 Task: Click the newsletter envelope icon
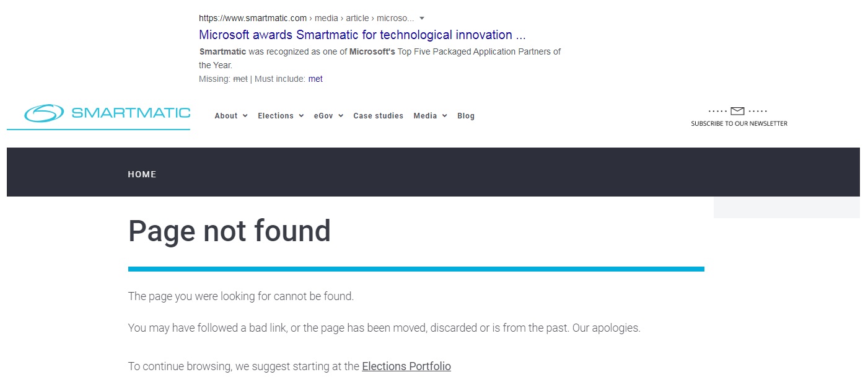click(x=737, y=111)
